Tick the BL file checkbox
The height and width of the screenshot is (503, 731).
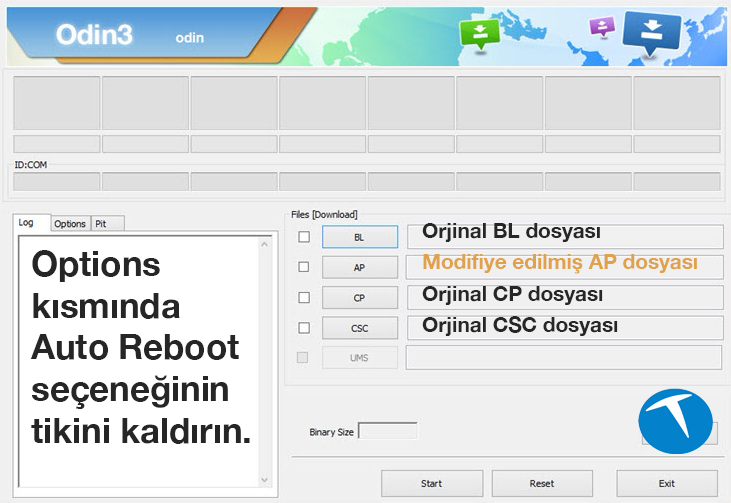point(304,237)
